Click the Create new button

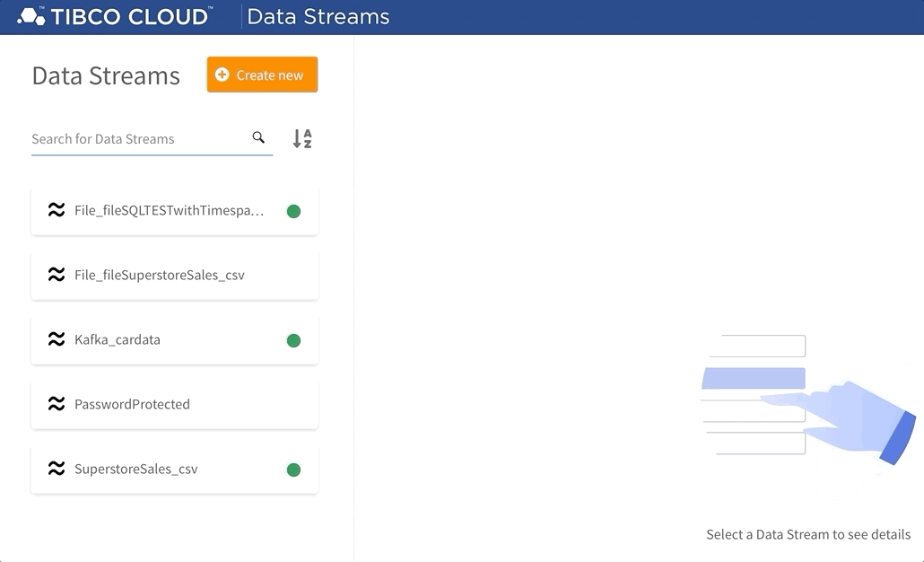coord(262,75)
